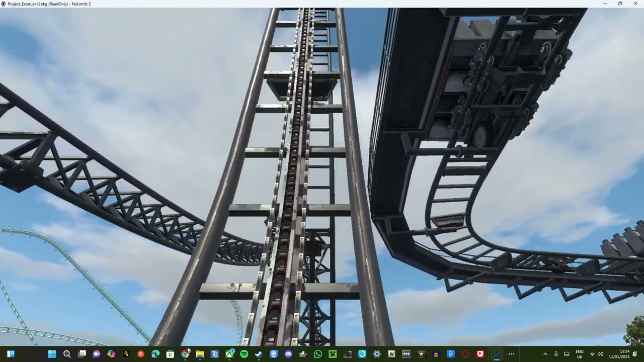The width and height of the screenshot is (644, 362).
Task: Open Microsoft Edge browser
Action: (155, 354)
